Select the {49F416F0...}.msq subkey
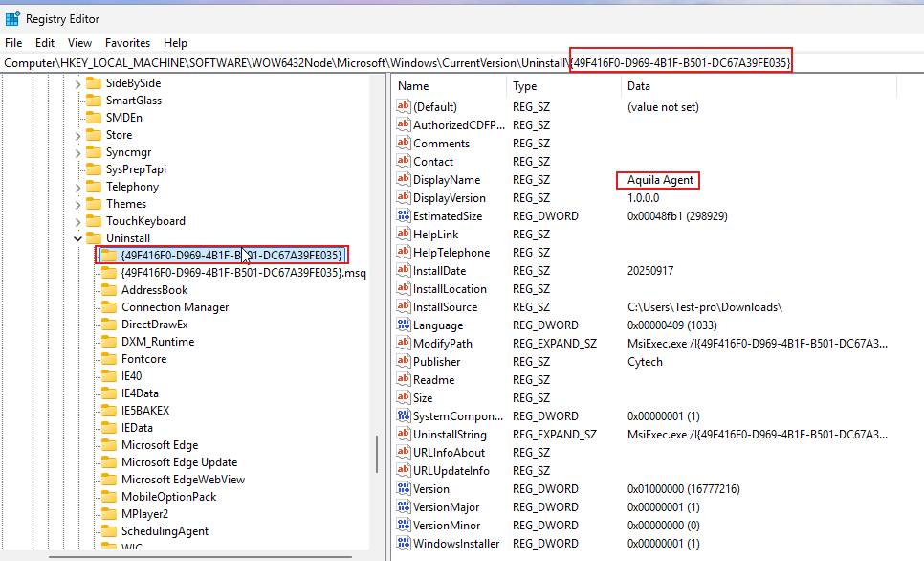The image size is (924, 561). pos(243,273)
